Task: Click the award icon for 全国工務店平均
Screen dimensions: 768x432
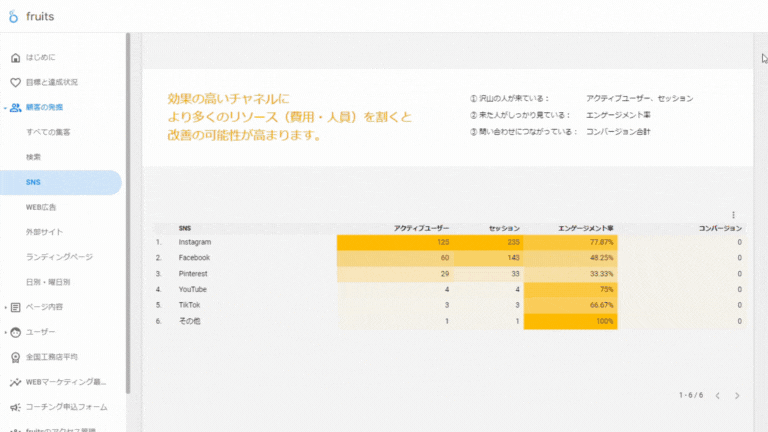Action: (x=15, y=358)
